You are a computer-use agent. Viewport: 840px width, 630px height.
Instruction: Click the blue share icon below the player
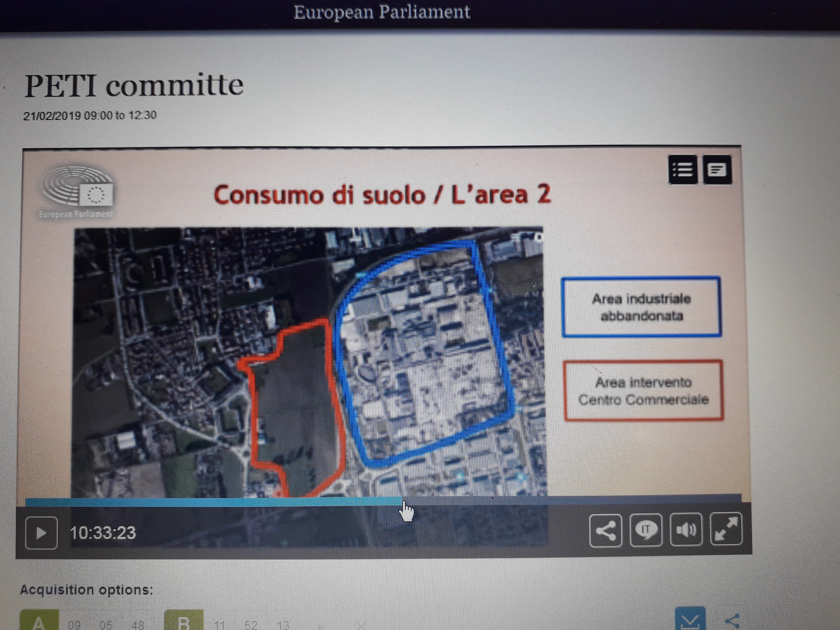click(x=733, y=620)
